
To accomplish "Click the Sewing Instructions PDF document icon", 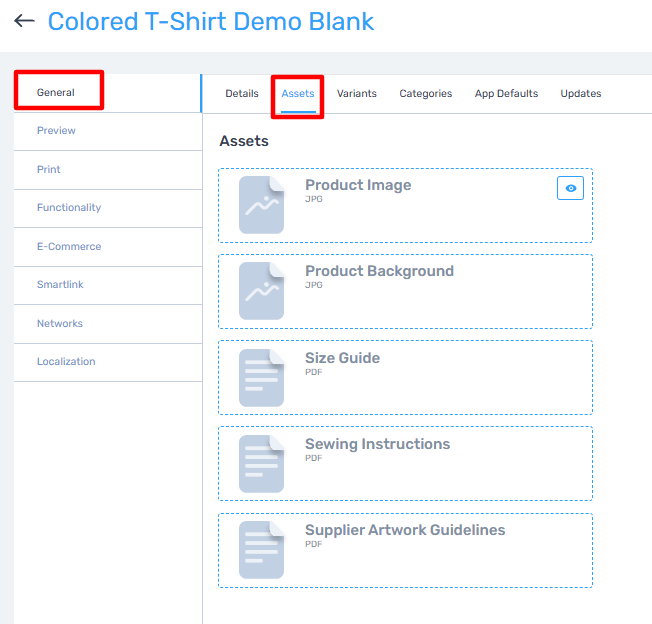I will coord(261,463).
